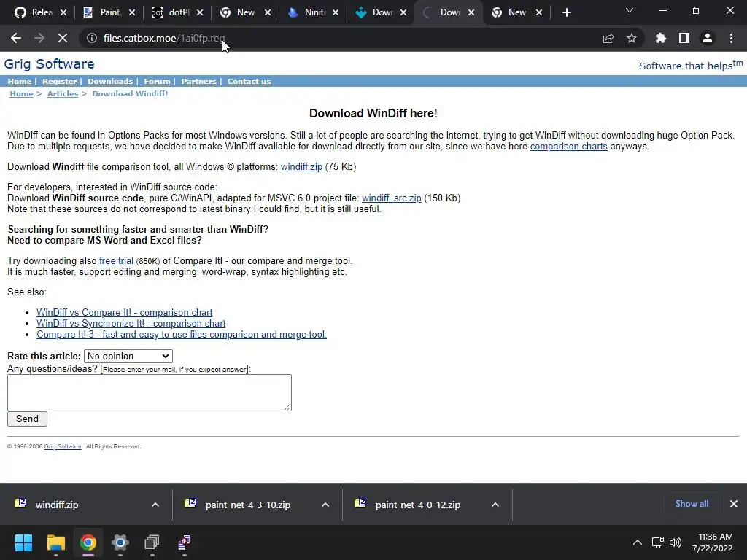Open the Windows Start menu
747x560 pixels.
23,542
